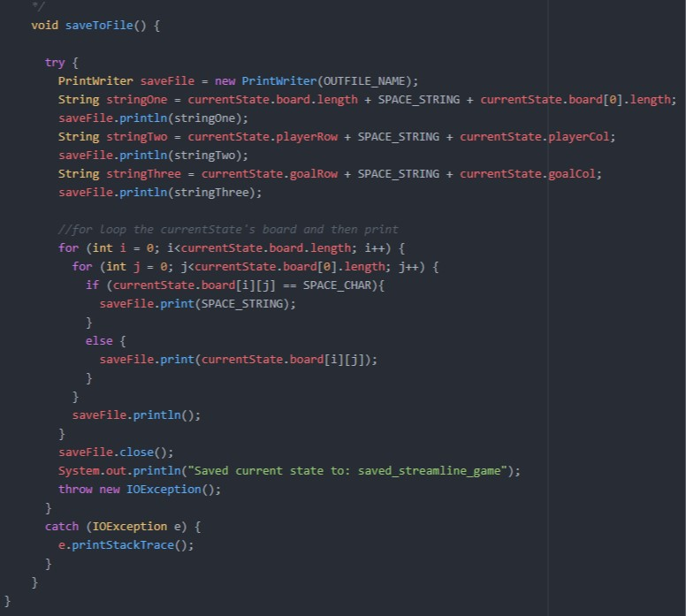Click goalRow in the stringThree line
686x616 pixels.
tap(313, 174)
